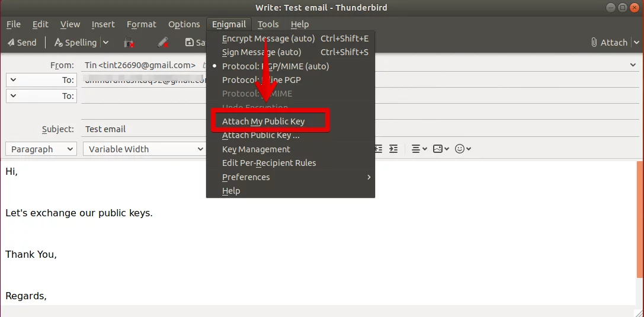
Task: Click the 'Regards,' line in body
Action: click(x=26, y=296)
